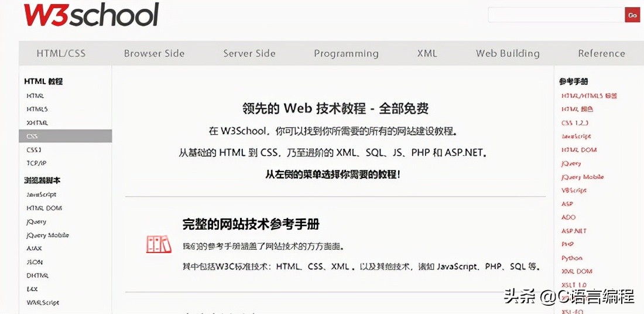The image size is (644, 314).
Task: Open jQuery Mobile reference under 参考手册
Action: [x=583, y=177]
